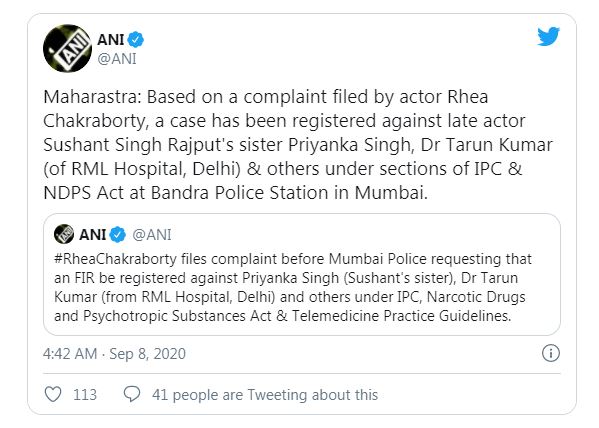Click the verified badge beside main ANI name
599x428 pixels.
pyautogui.click(x=136, y=40)
